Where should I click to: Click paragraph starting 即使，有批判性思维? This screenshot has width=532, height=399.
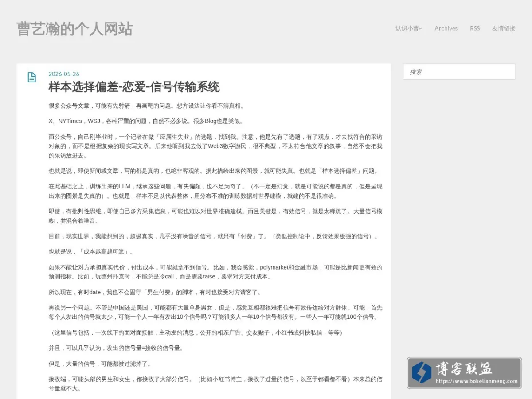[x=215, y=216]
